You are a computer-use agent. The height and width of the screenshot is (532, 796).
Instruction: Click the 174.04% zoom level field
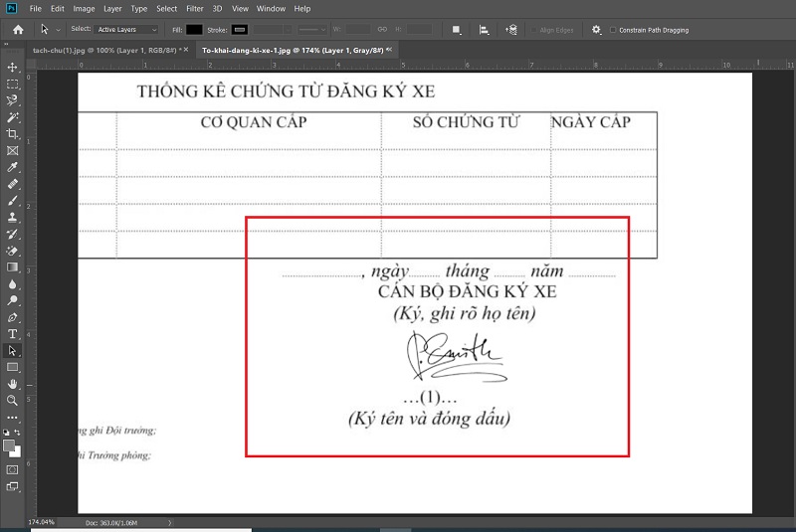pyautogui.click(x=42, y=522)
